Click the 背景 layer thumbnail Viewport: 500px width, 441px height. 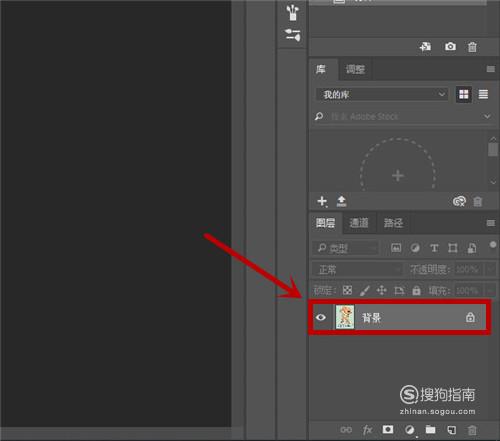(x=345, y=317)
